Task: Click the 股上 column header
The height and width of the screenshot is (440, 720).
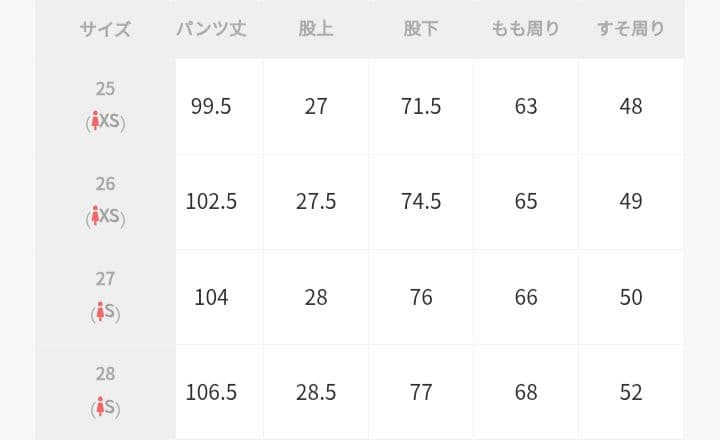Action: 316,29
